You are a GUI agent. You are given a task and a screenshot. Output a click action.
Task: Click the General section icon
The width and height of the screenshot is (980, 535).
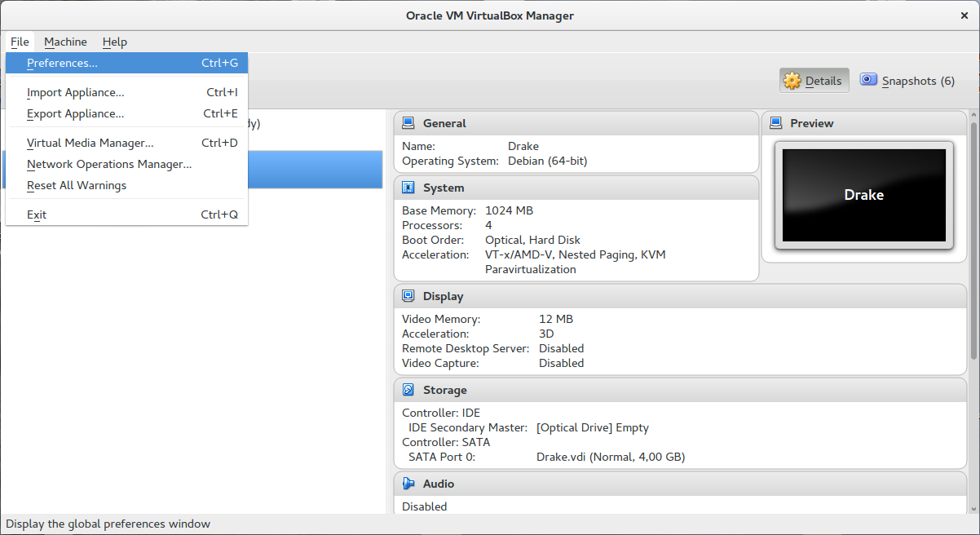(408, 123)
